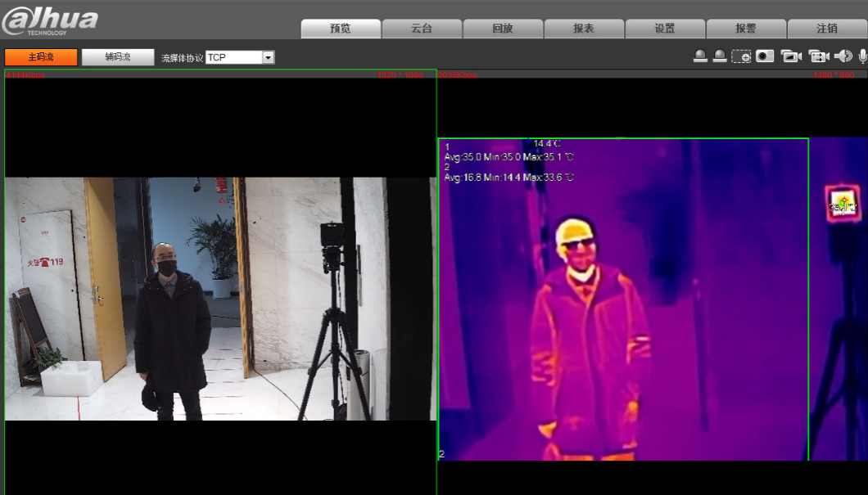Click 注销 to log out
Screen dimensions: 868x495
coord(827,29)
